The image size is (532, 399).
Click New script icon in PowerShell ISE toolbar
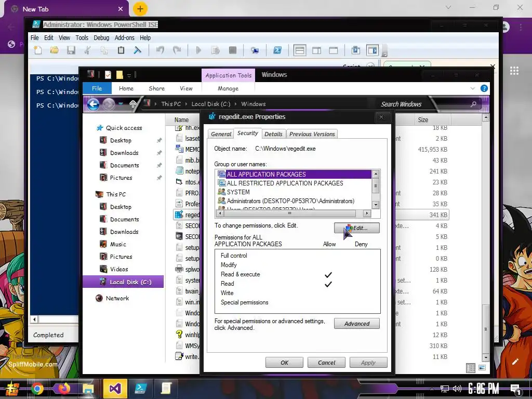[x=38, y=50]
